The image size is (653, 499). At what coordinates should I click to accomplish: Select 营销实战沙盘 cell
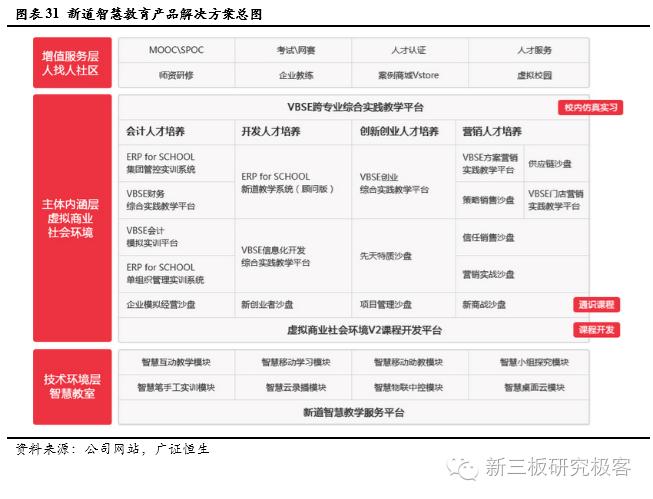tap(522, 274)
